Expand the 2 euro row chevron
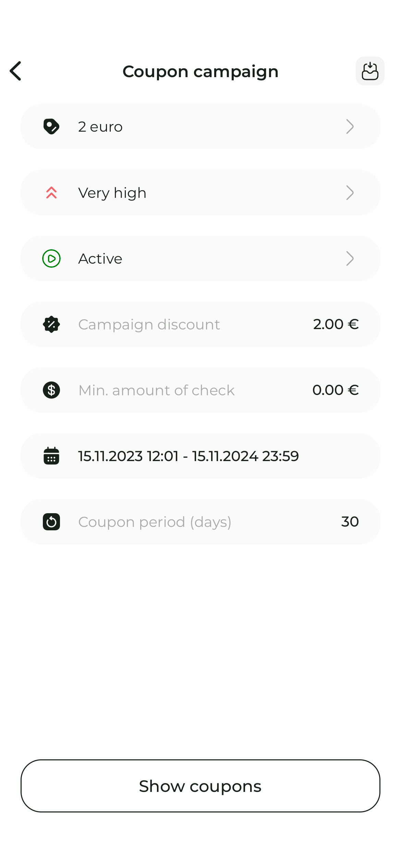This screenshot has height=868, width=401. [x=350, y=126]
